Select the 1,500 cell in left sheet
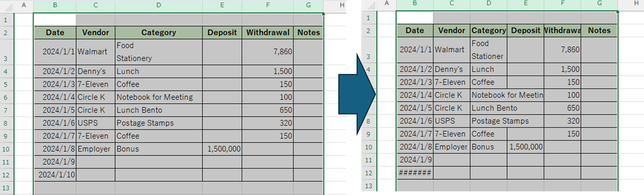This screenshot has width=644, height=195. tap(268, 72)
